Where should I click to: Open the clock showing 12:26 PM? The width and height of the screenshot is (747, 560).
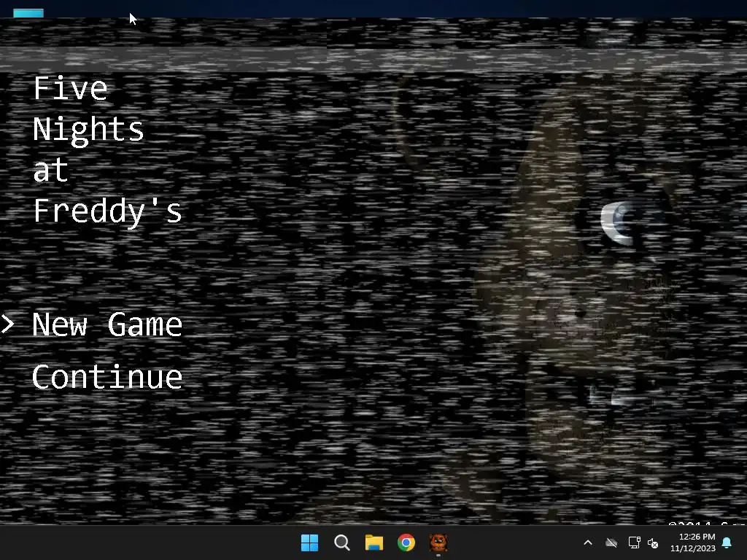[x=693, y=542]
